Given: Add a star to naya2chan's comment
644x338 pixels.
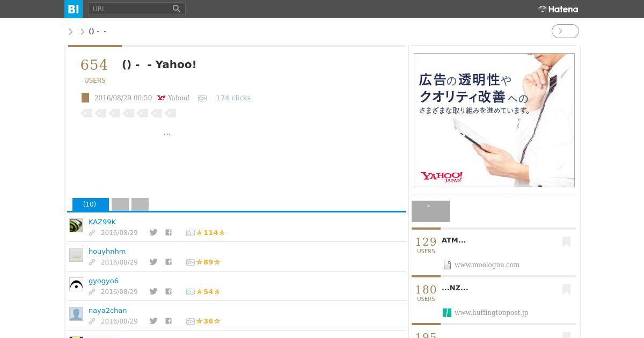Looking at the screenshot, I should tap(190, 321).
